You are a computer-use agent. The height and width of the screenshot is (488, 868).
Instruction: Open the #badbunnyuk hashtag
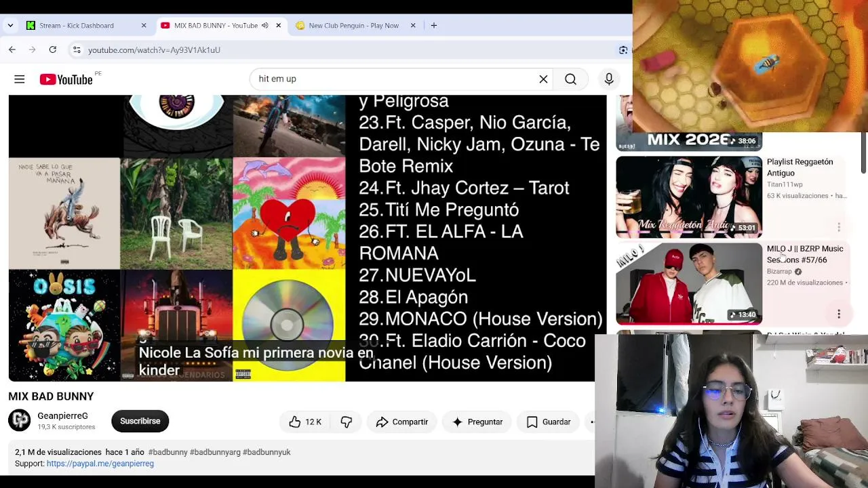pos(267,452)
